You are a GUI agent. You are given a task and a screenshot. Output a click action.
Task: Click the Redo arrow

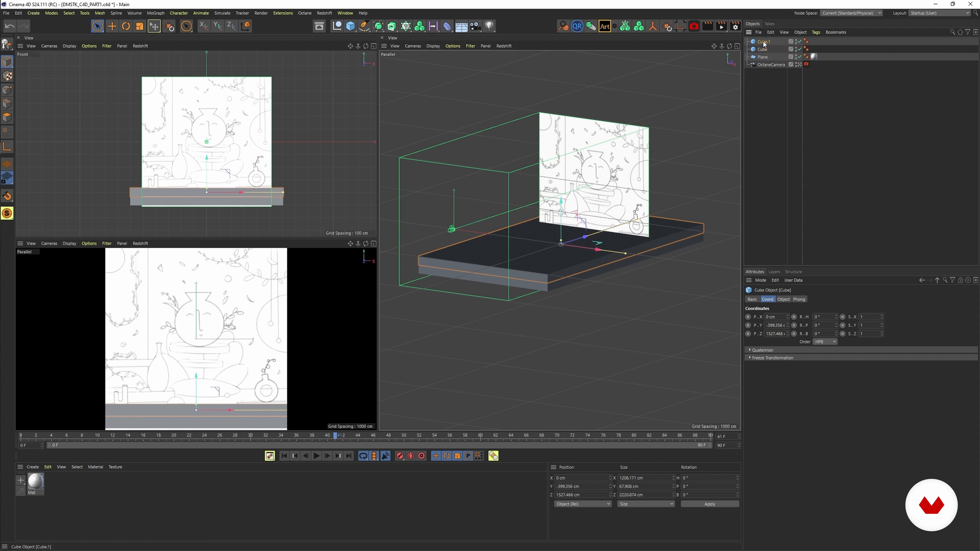tap(24, 26)
